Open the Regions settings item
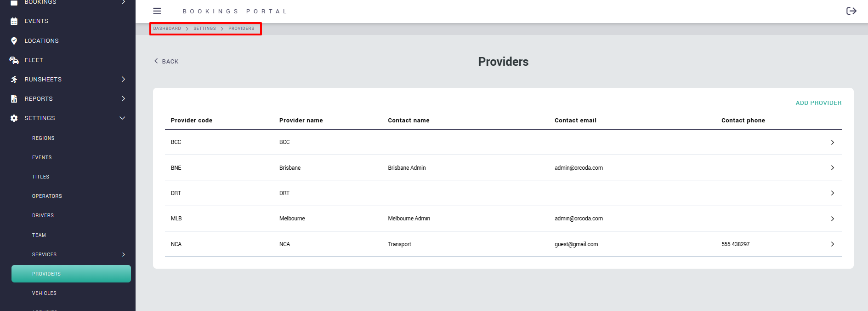Screen dimensions: 868x311 click(x=43, y=138)
